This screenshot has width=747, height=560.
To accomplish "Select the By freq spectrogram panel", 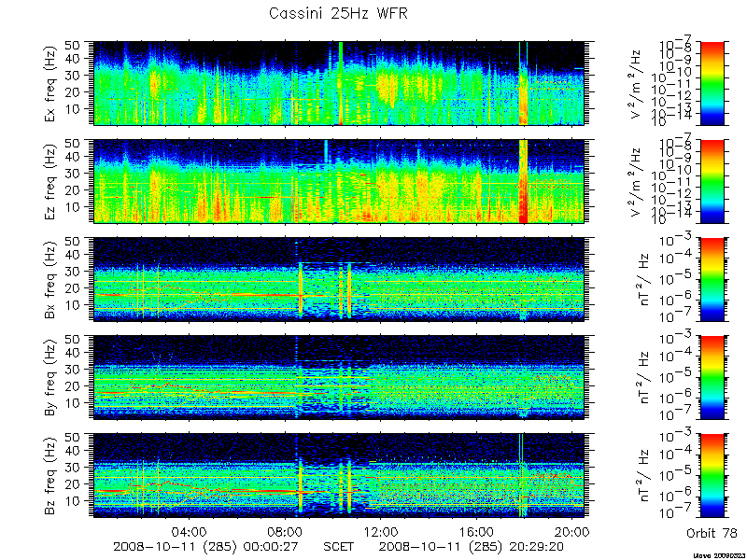I will [338, 377].
